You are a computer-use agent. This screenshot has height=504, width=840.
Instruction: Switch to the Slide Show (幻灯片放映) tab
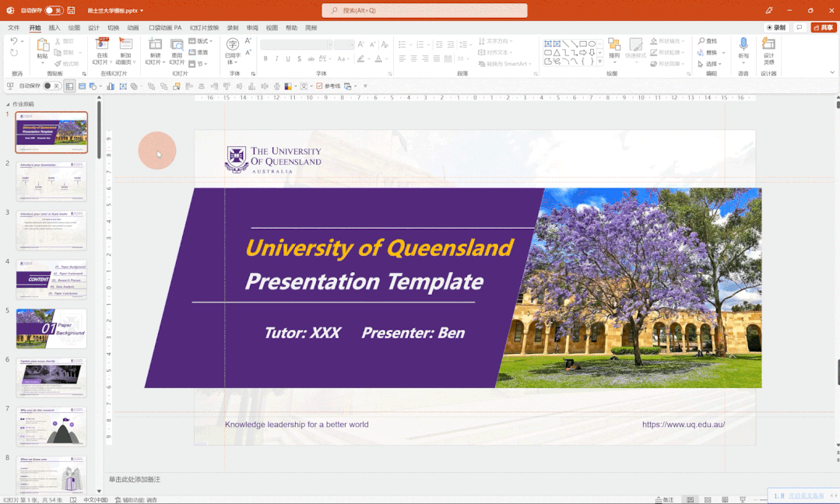[204, 27]
